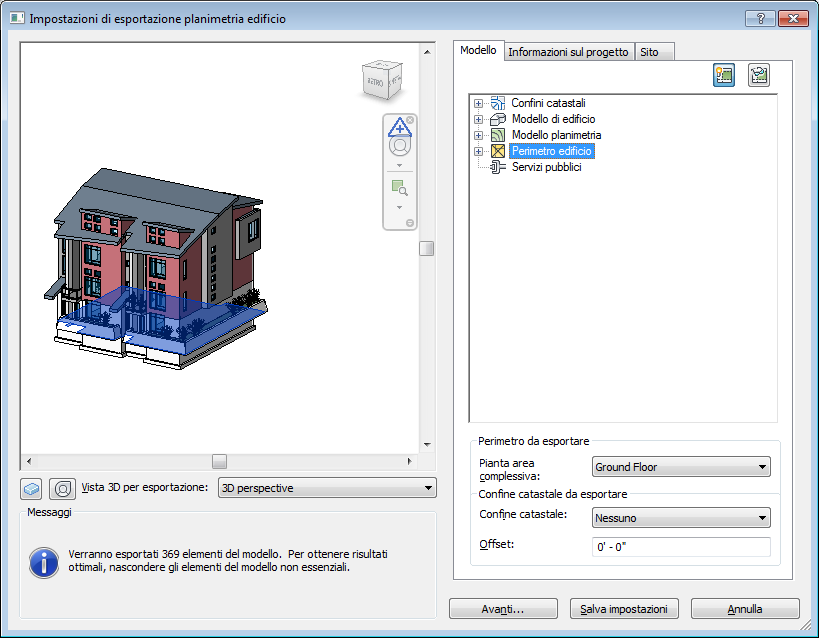The width and height of the screenshot is (819, 638).
Task: Expand the Confini catastali node
Action: tap(478, 103)
